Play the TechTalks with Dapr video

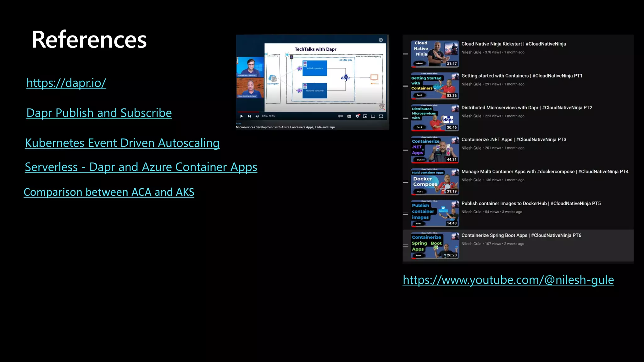point(241,116)
